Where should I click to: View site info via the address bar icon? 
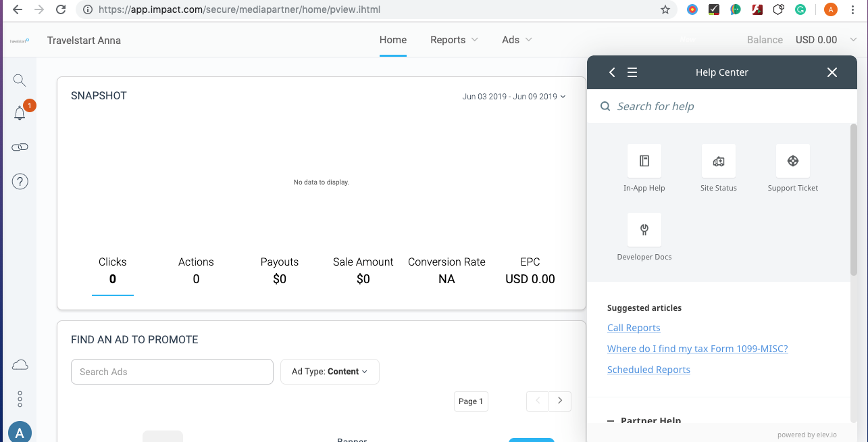(88, 9)
